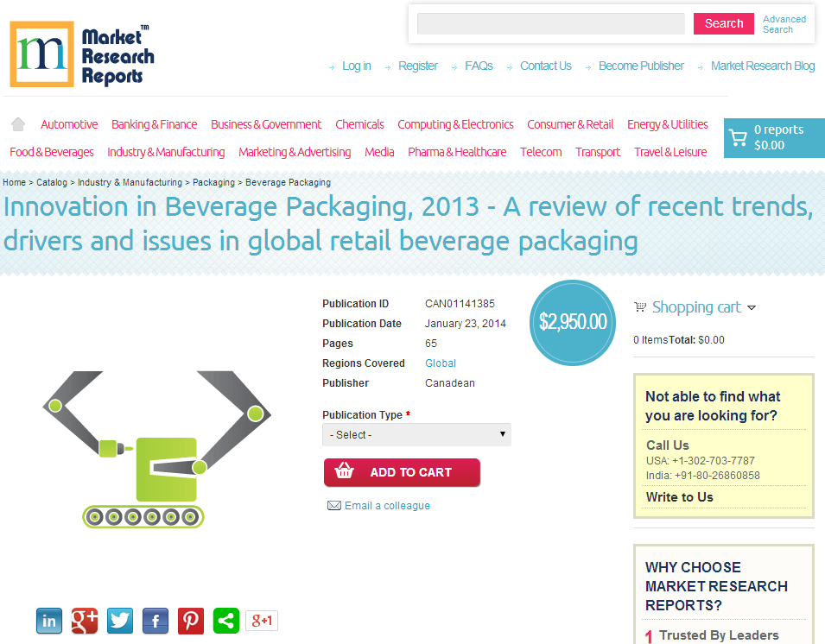Click the g+1 counter button

coord(262,621)
